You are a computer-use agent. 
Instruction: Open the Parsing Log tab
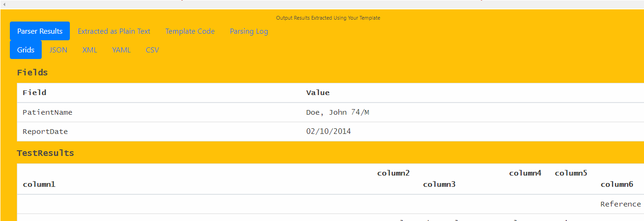pyautogui.click(x=249, y=31)
